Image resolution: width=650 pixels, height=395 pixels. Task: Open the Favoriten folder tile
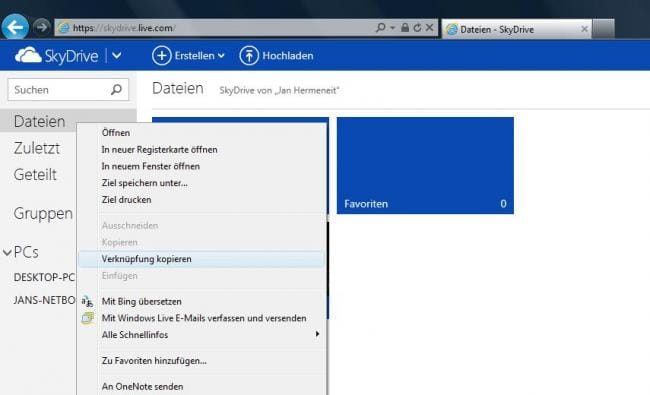point(425,165)
